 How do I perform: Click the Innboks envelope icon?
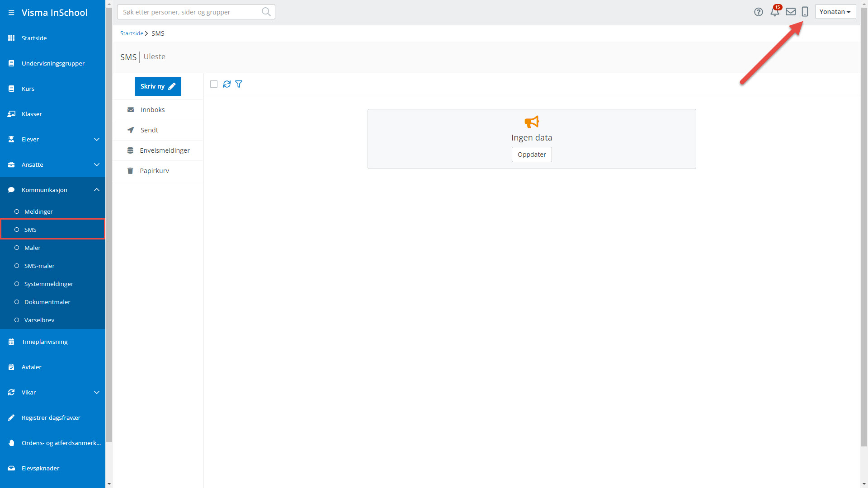pos(131,110)
